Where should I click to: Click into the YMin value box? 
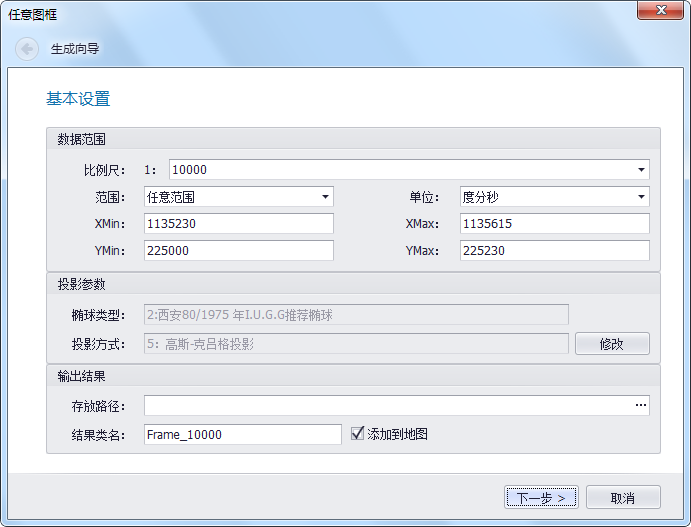tap(238, 251)
